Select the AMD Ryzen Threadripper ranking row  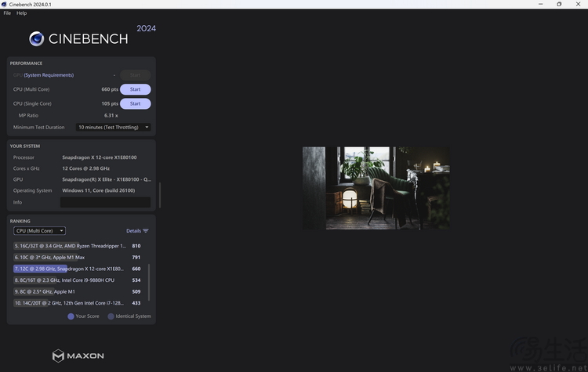click(x=78, y=246)
